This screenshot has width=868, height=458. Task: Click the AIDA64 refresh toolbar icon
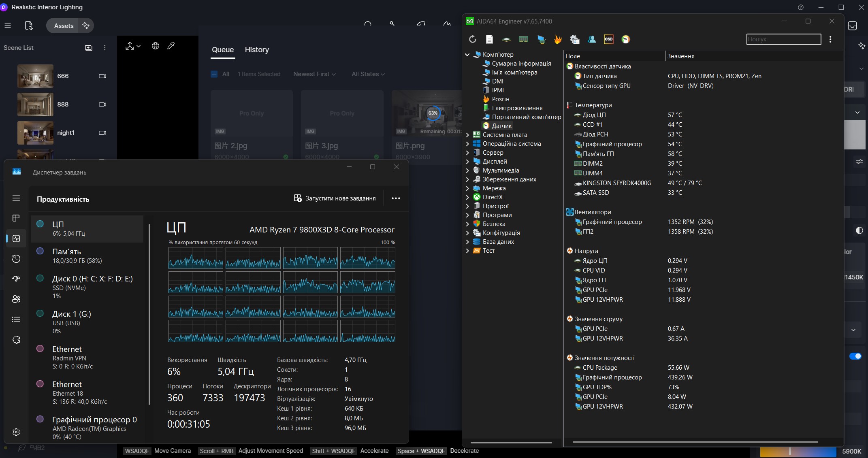472,39
